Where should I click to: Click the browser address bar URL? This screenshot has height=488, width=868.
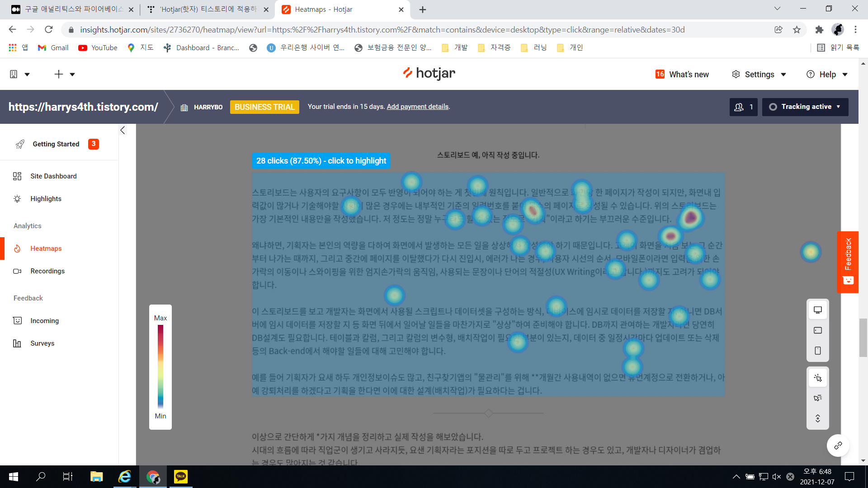click(x=382, y=30)
